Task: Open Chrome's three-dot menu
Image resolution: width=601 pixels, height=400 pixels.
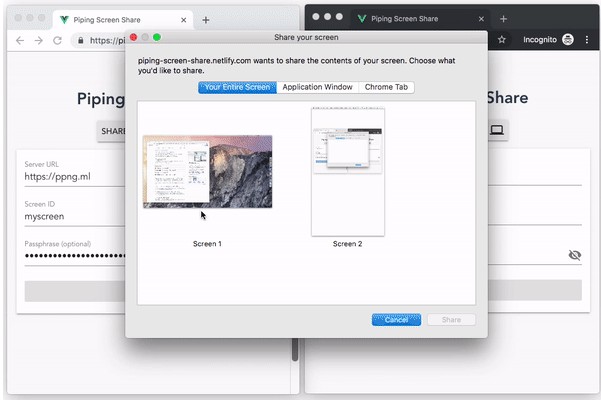Action: pos(589,40)
